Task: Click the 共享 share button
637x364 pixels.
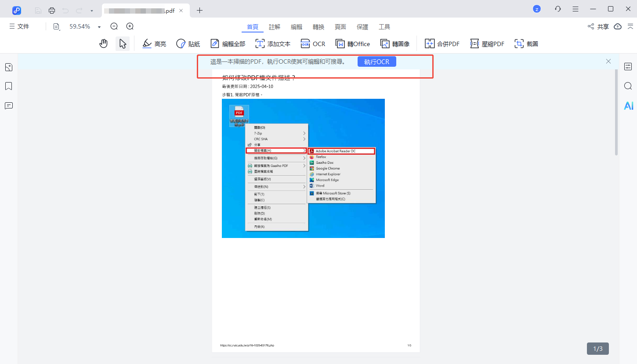Action: (x=598, y=26)
